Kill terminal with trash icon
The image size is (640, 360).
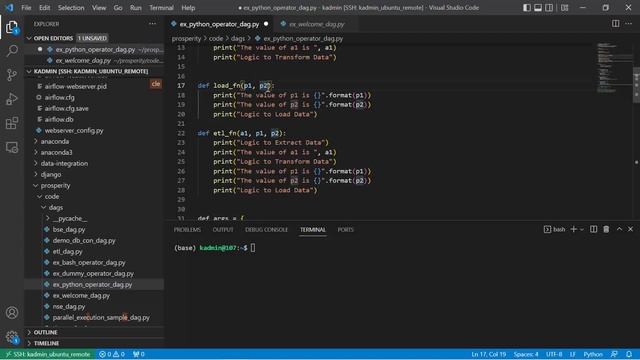pos(606,229)
